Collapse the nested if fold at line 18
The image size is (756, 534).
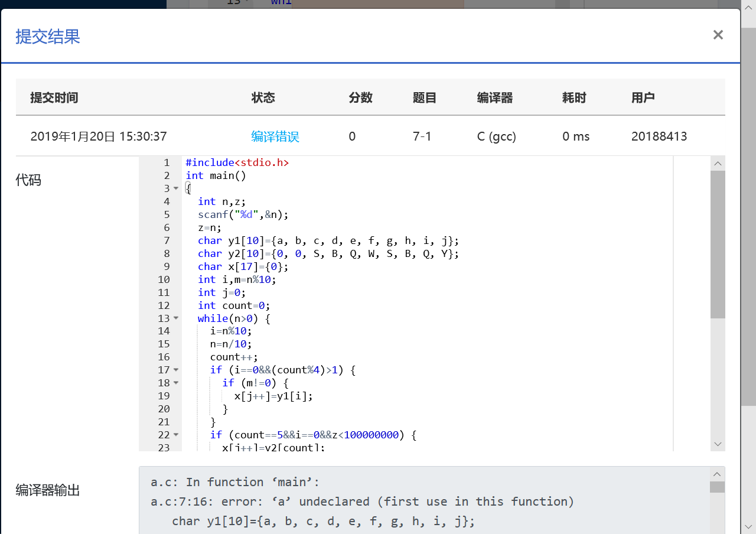pos(175,383)
